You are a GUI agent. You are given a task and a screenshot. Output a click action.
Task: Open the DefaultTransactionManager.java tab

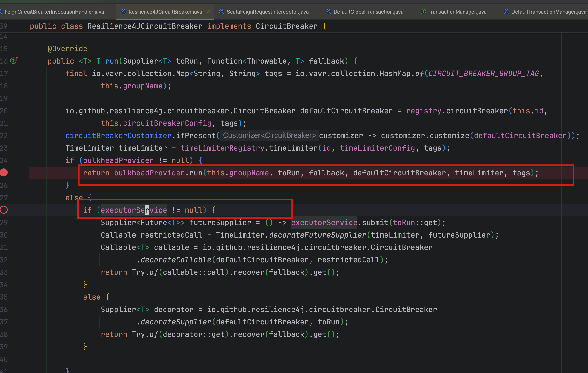[548, 12]
